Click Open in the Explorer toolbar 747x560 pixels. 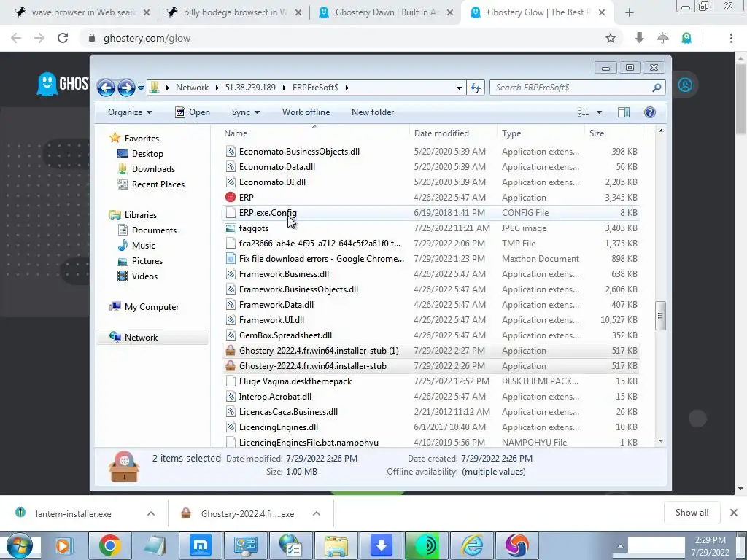click(x=193, y=112)
